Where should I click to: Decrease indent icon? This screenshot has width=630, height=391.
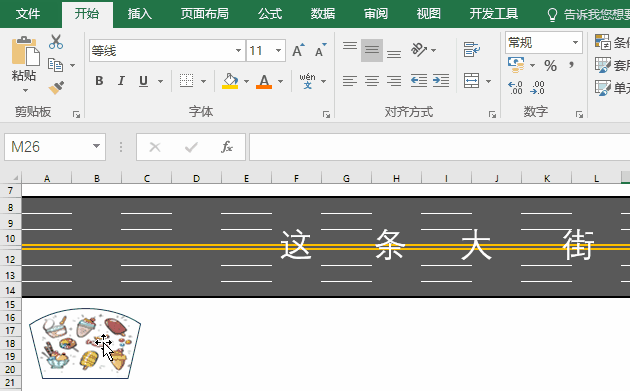419,81
